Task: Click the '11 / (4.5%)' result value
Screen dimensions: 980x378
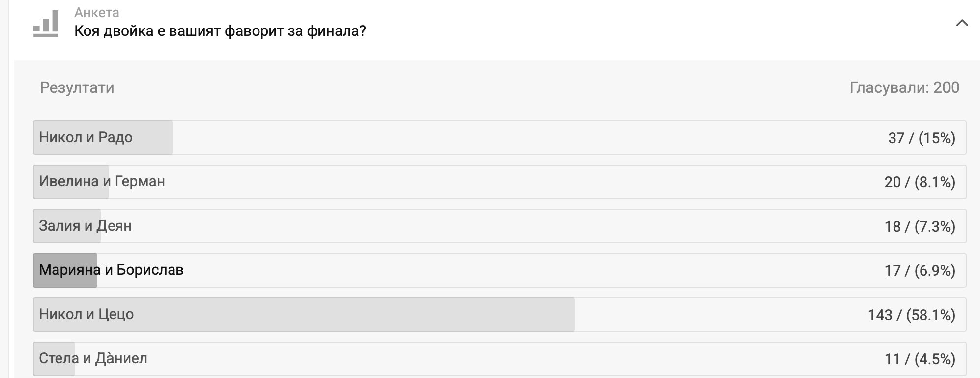Action: [x=920, y=359]
